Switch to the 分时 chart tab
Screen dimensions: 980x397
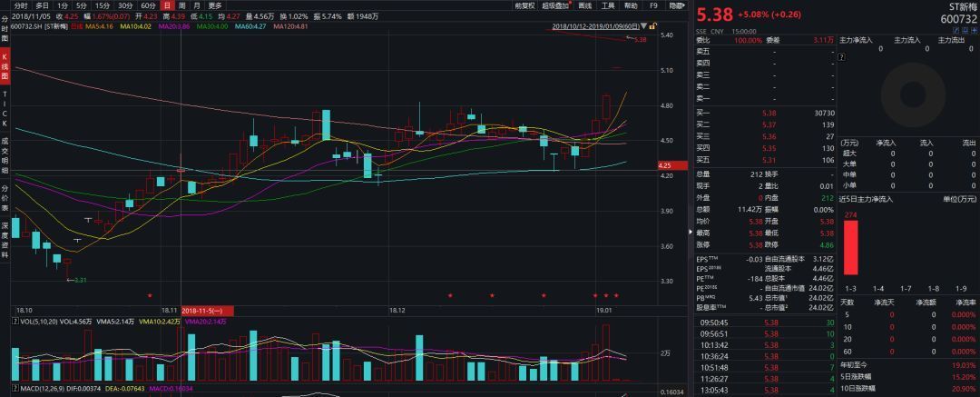pos(21,5)
